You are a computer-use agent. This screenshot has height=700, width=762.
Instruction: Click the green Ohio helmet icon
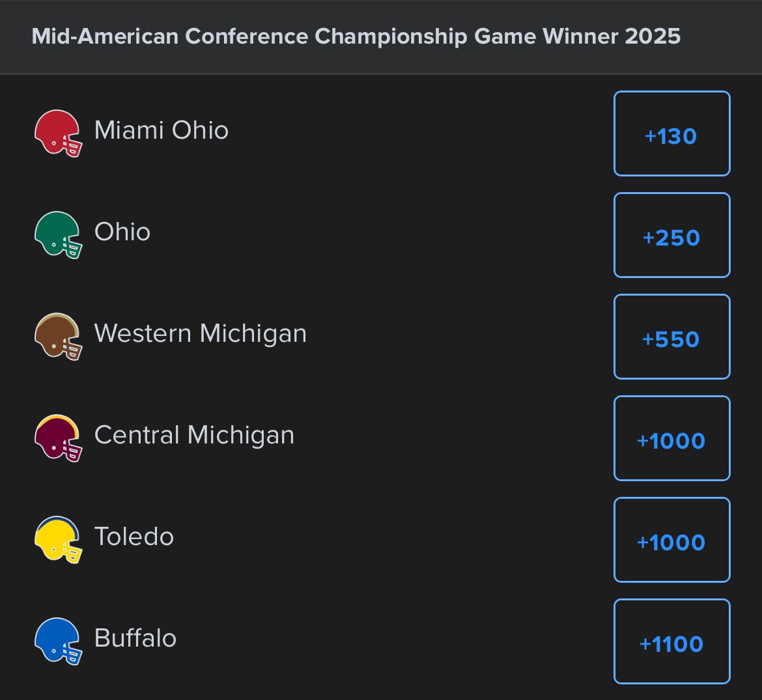58,234
